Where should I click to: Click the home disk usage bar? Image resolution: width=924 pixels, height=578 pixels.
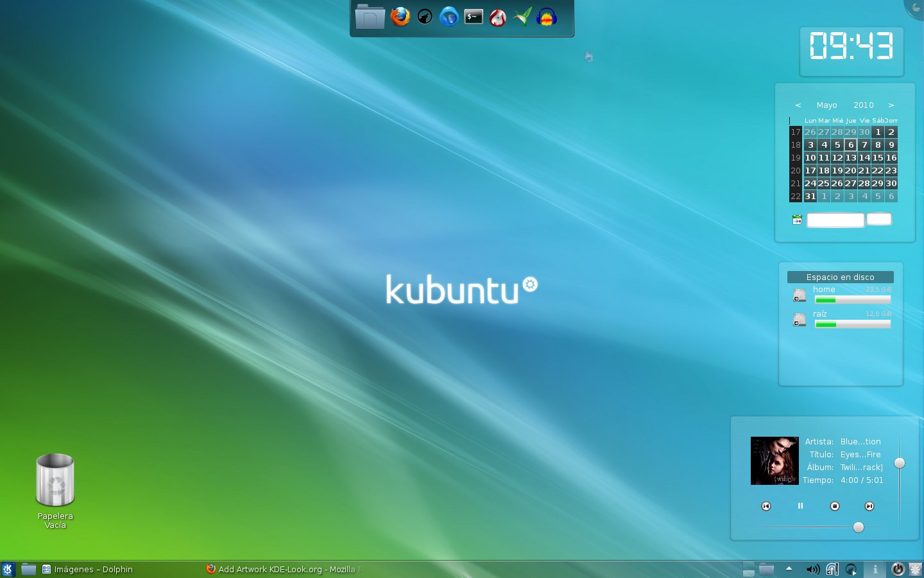tap(853, 300)
